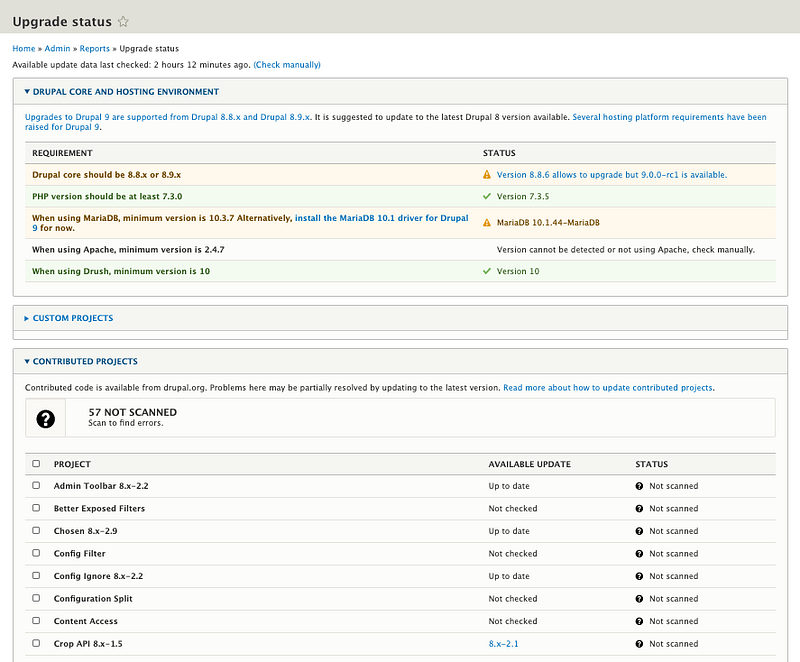800x662 pixels.
Task: Check the Content Access checkbox
Action: point(36,620)
